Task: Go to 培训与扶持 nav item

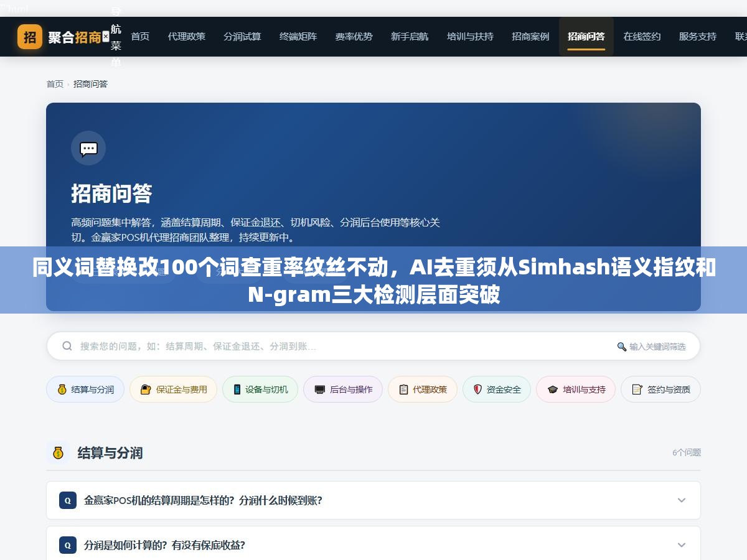Action: (470, 37)
